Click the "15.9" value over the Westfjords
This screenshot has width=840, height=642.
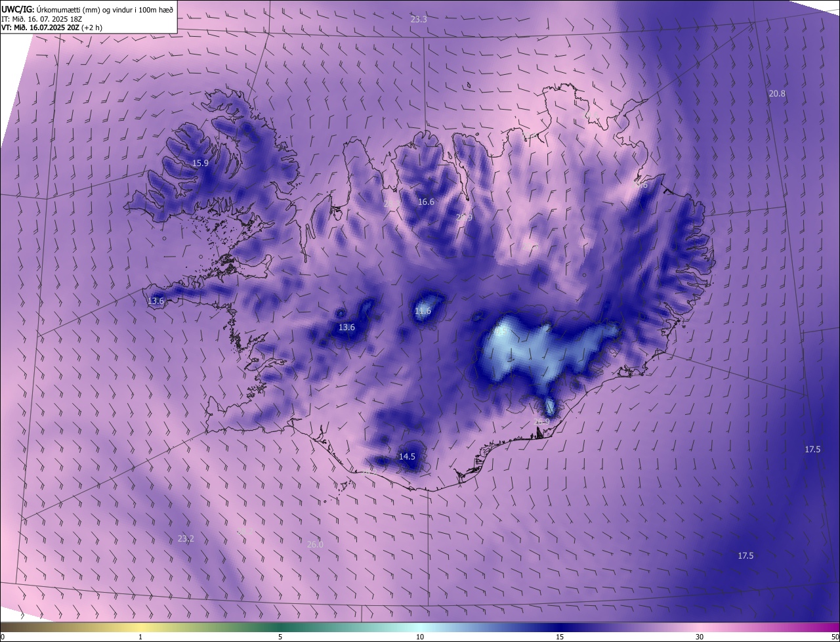tap(200, 163)
